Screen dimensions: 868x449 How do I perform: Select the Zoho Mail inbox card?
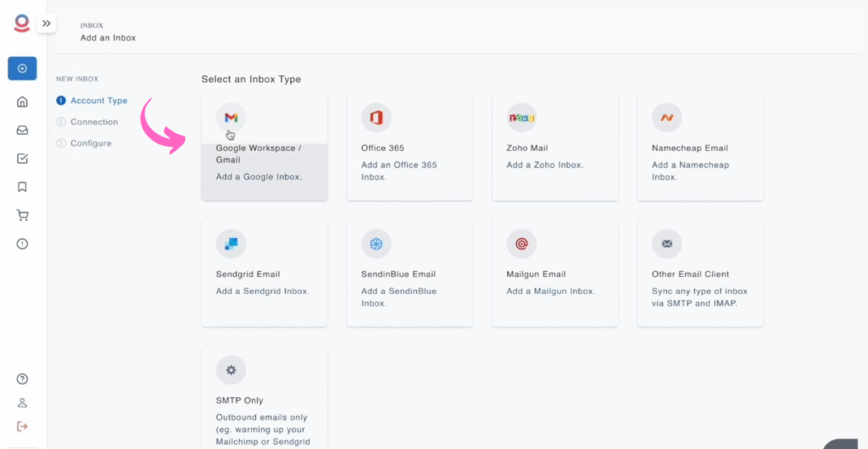tap(554, 147)
